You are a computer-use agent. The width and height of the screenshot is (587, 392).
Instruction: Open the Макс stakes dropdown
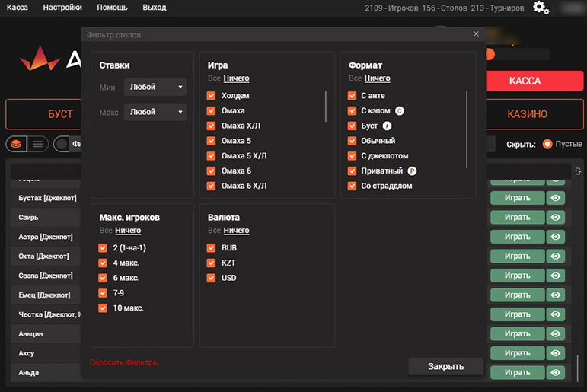click(155, 112)
